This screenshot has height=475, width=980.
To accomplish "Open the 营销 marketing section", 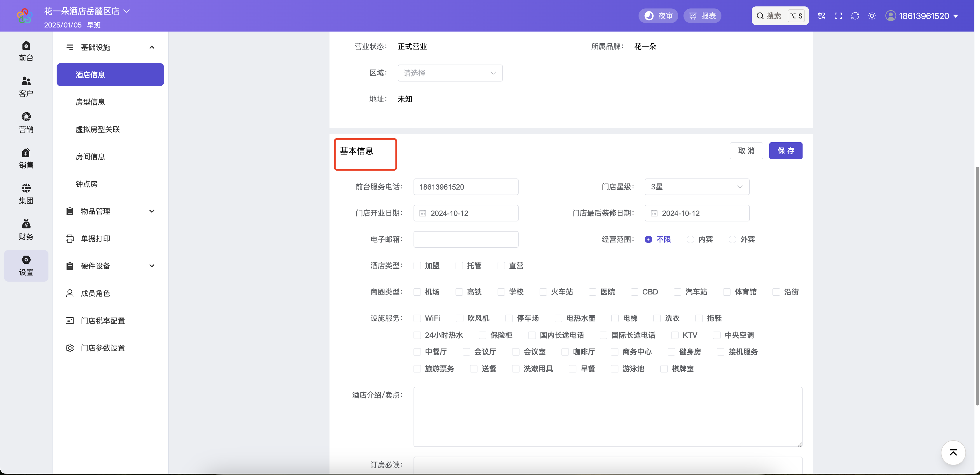I will click(26, 122).
